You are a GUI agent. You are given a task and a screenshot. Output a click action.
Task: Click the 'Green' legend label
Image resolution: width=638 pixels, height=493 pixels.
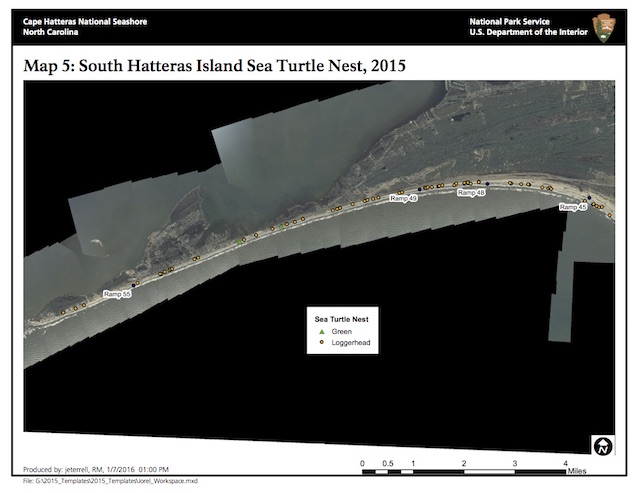pyautogui.click(x=341, y=331)
